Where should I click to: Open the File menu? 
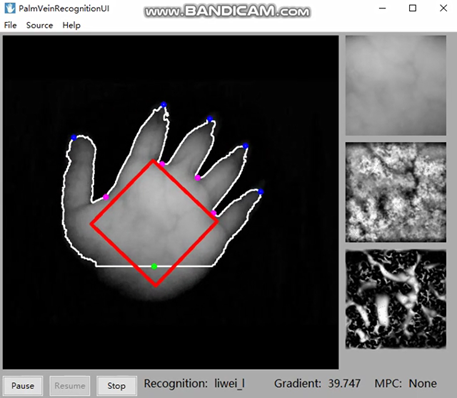[x=10, y=25]
